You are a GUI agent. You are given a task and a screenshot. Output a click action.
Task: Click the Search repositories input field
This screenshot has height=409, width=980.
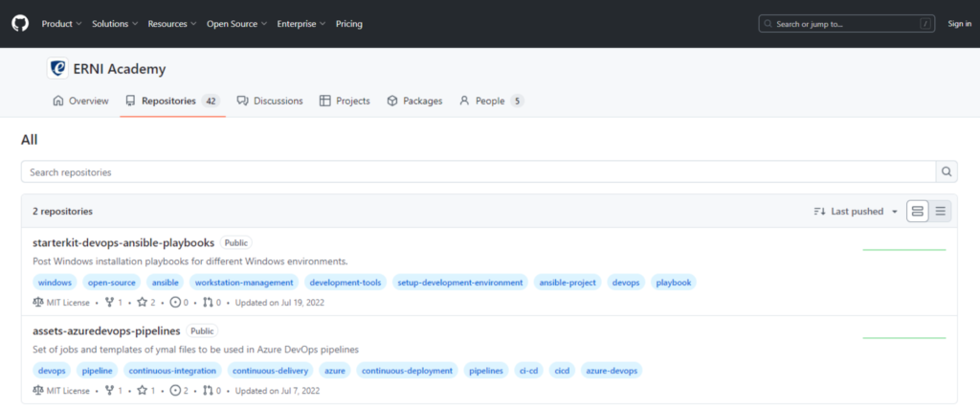478,172
